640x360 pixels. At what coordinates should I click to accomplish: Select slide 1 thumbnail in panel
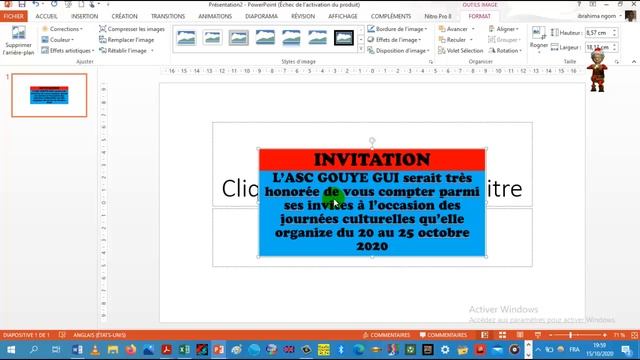pos(49,95)
